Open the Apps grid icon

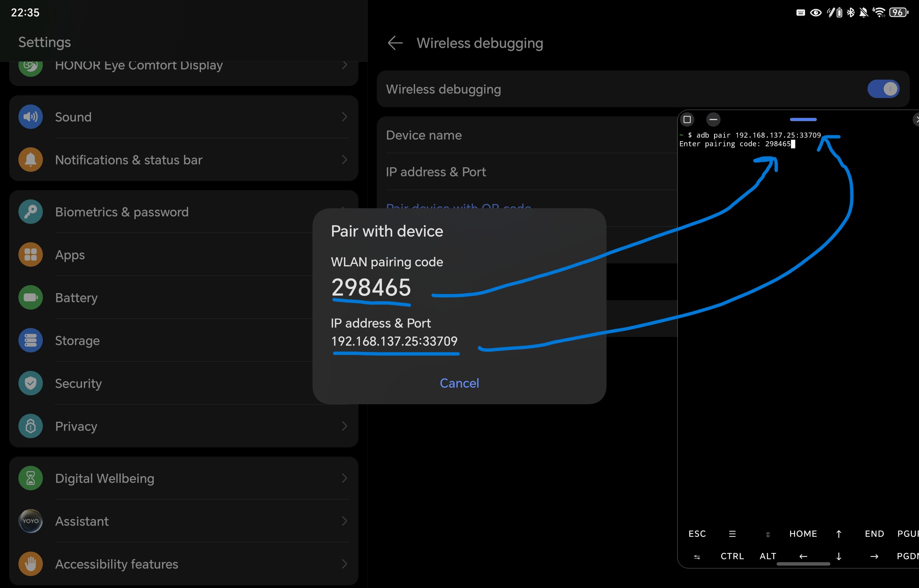click(x=31, y=255)
